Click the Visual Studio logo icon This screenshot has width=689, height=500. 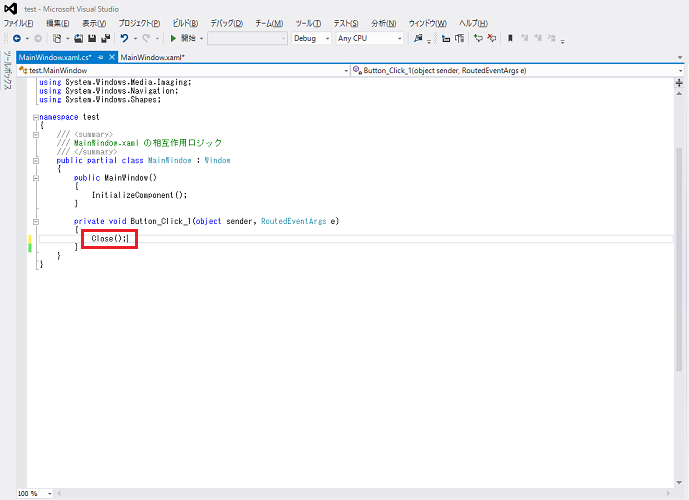pyautogui.click(x=10, y=8)
